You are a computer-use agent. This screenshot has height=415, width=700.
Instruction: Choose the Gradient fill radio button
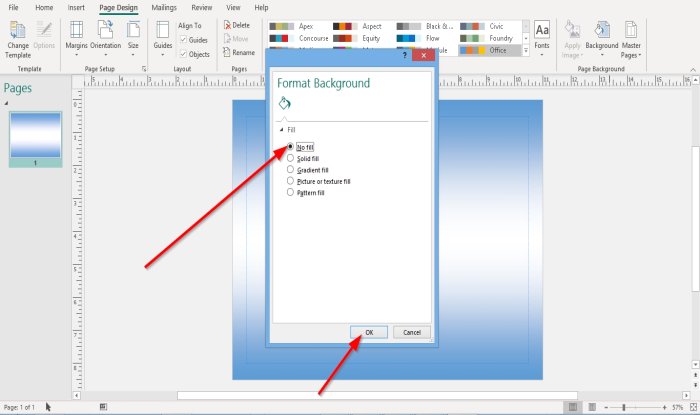click(x=290, y=170)
